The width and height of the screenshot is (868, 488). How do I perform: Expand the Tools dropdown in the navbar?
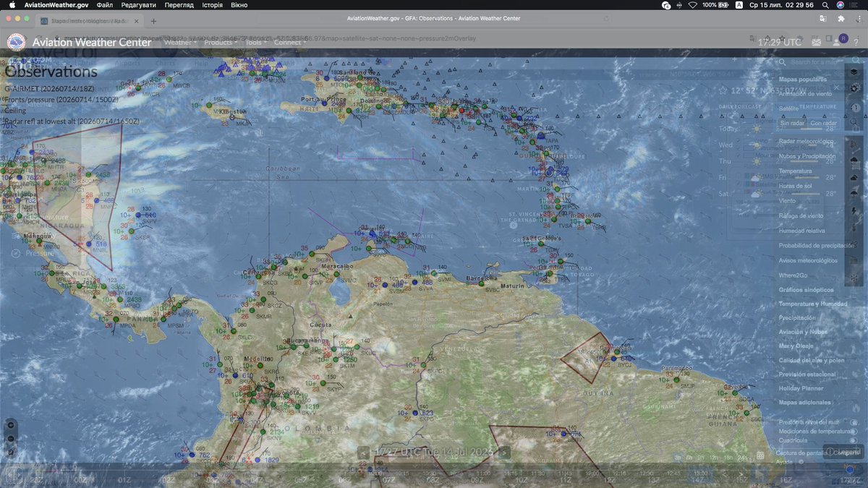tap(255, 42)
